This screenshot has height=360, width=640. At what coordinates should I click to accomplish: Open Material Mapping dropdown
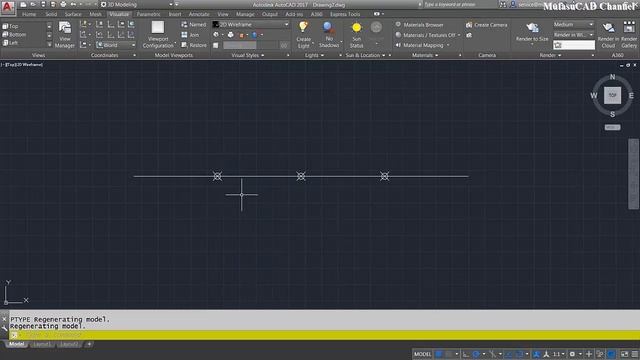422,45
